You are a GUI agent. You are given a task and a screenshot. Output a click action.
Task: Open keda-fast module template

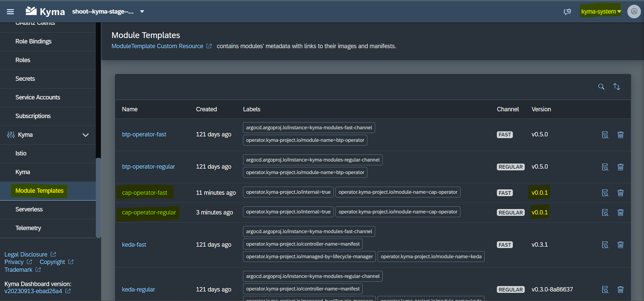(x=134, y=245)
